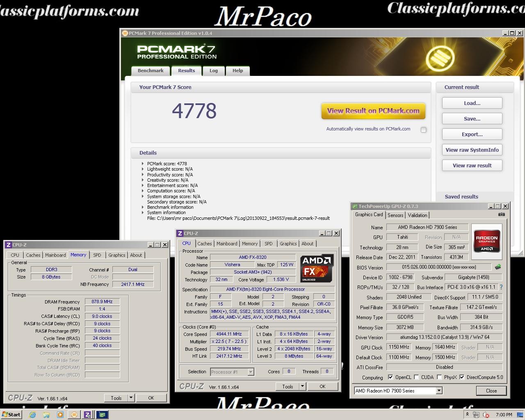
Task: Click the GPU-Z title bar icon
Action: click(x=355, y=206)
